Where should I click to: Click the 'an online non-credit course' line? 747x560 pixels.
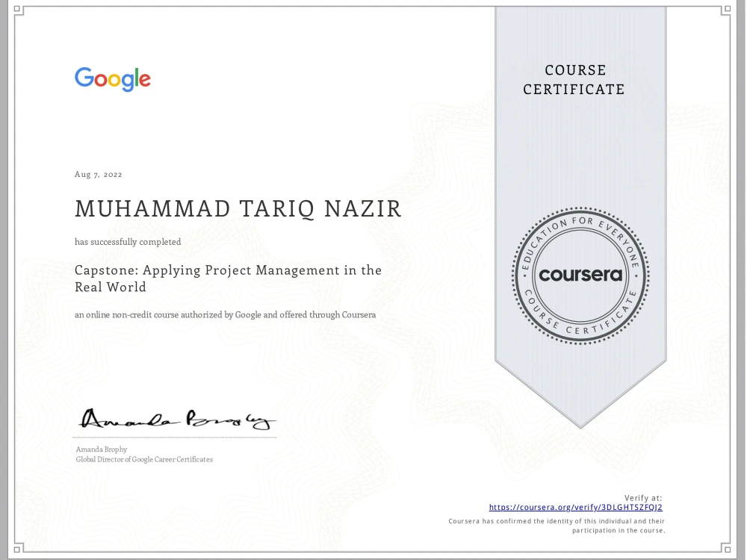click(x=226, y=315)
